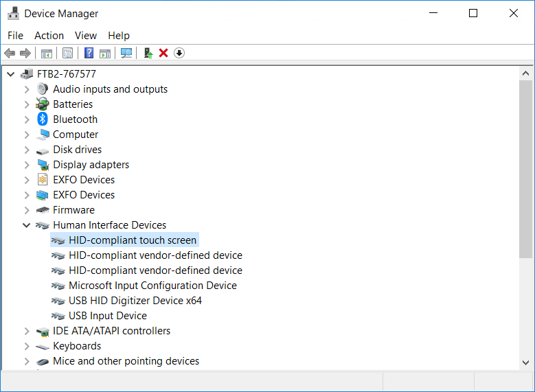Toggle the action pane toolbar icon
This screenshot has height=392, width=535.
[105, 54]
